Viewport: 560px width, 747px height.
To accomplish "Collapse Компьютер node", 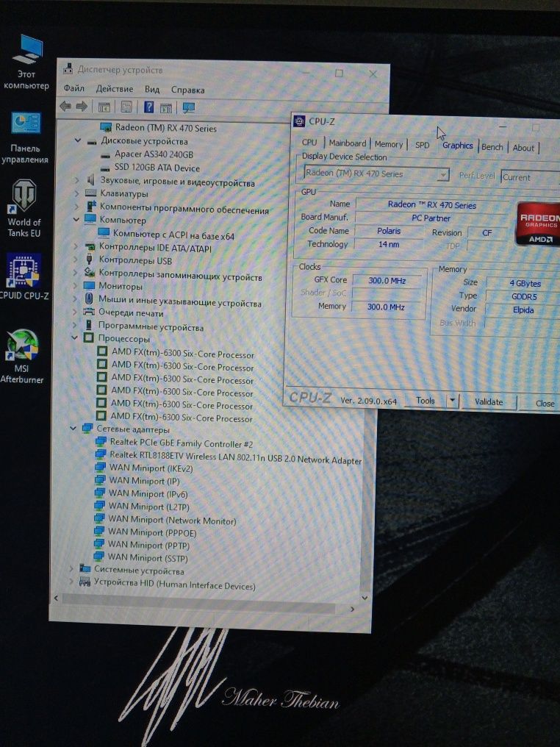I will click(76, 220).
